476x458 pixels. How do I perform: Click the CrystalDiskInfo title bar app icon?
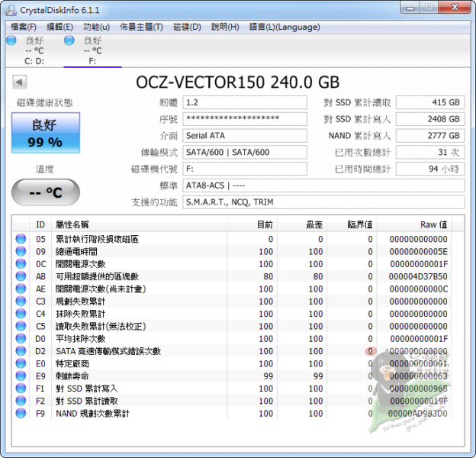pos(11,10)
